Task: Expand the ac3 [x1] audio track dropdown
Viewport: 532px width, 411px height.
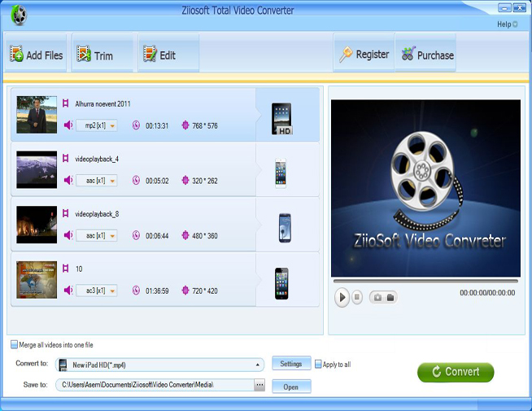Action: point(112,291)
